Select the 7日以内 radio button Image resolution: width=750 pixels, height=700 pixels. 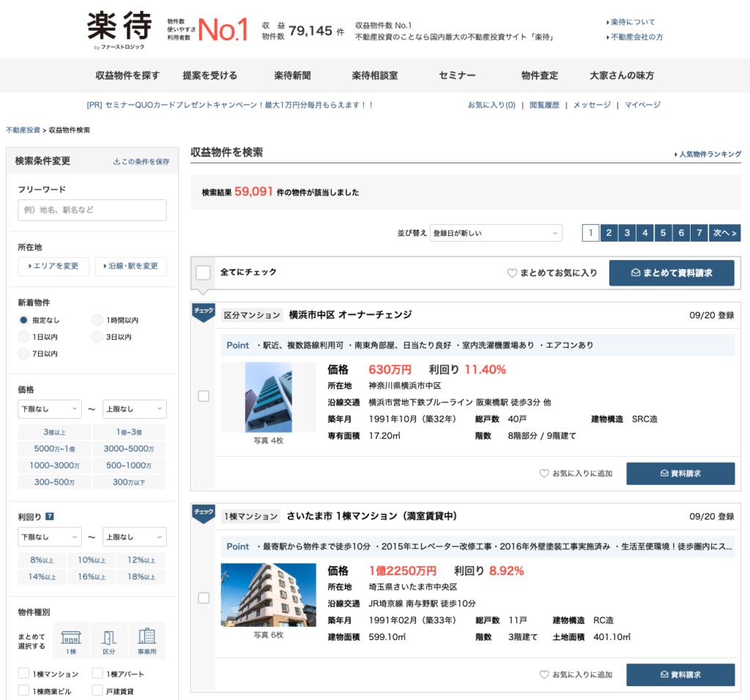[23, 354]
